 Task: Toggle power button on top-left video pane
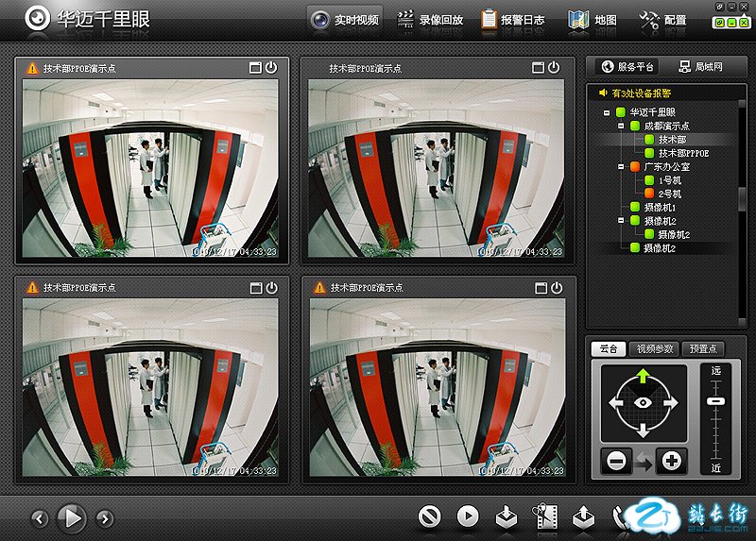coord(271,68)
